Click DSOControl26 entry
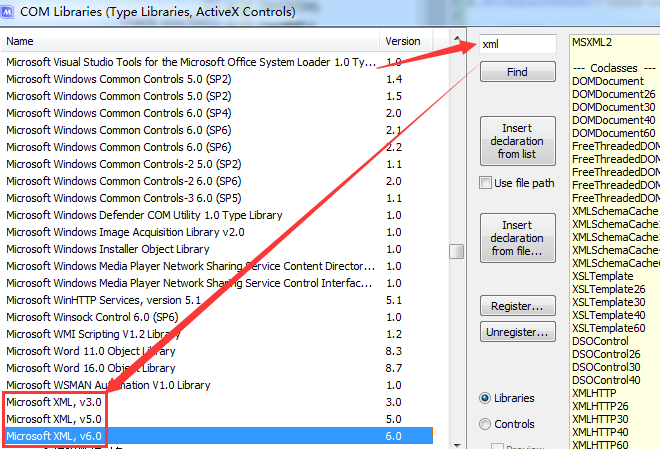660x449 pixels. [x=606, y=354]
